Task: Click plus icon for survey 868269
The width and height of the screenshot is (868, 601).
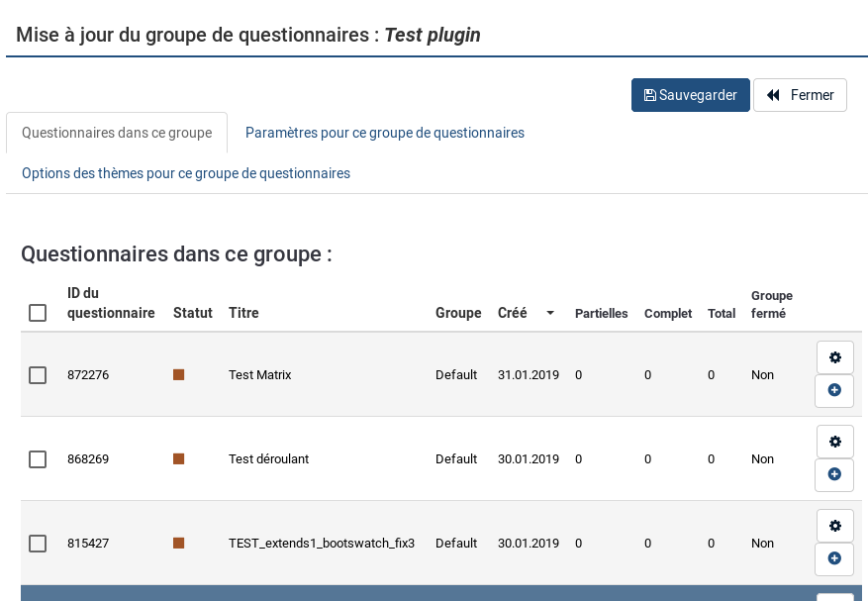Action: coord(834,475)
